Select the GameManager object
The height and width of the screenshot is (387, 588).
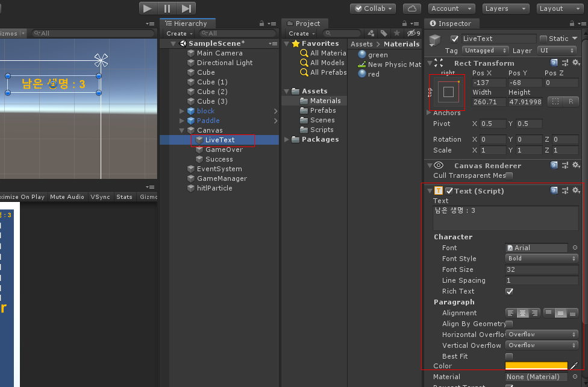(x=222, y=178)
